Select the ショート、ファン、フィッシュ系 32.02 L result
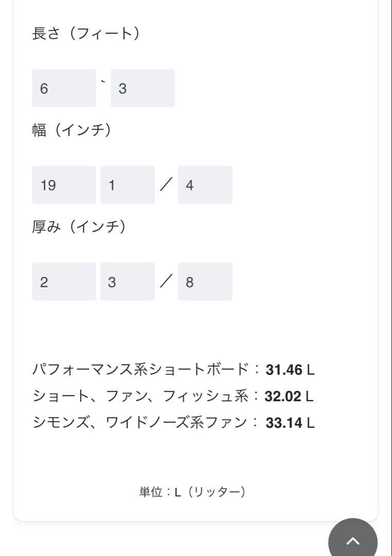 pyautogui.click(x=173, y=396)
